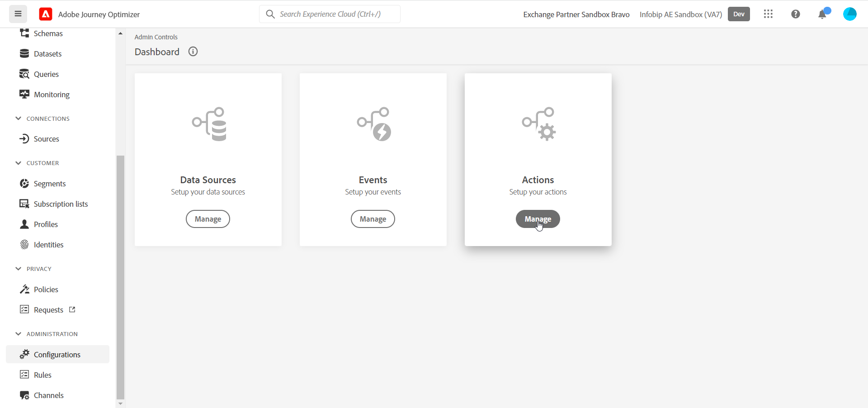
Task: Collapse the CUSTOMER section chevron
Action: tap(18, 163)
